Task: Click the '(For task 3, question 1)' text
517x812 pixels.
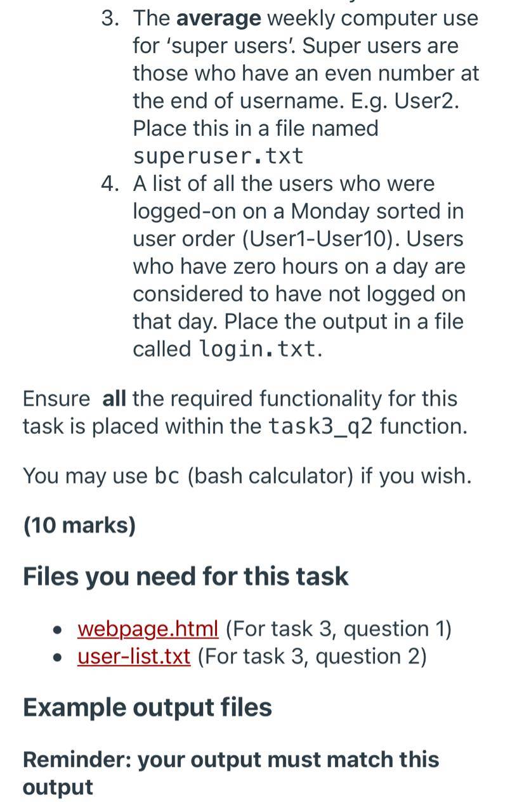Action: [x=339, y=629]
